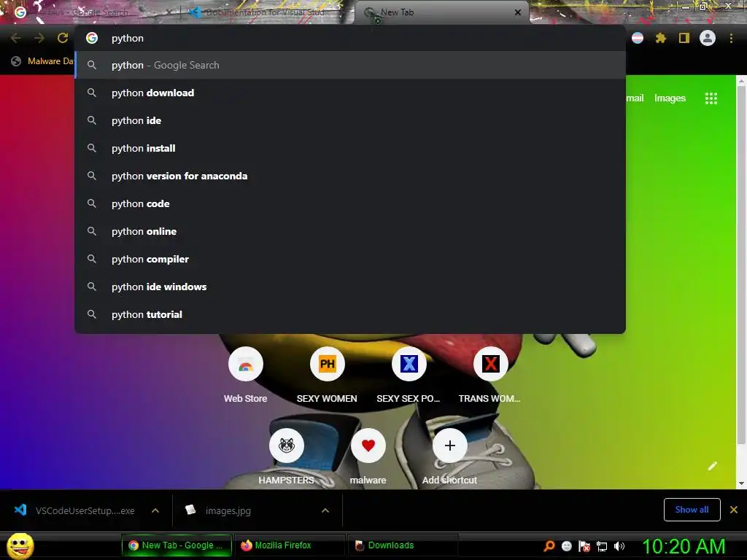Viewport: 747px width, 560px height.
Task: Select suggestion python online
Action: (350, 231)
